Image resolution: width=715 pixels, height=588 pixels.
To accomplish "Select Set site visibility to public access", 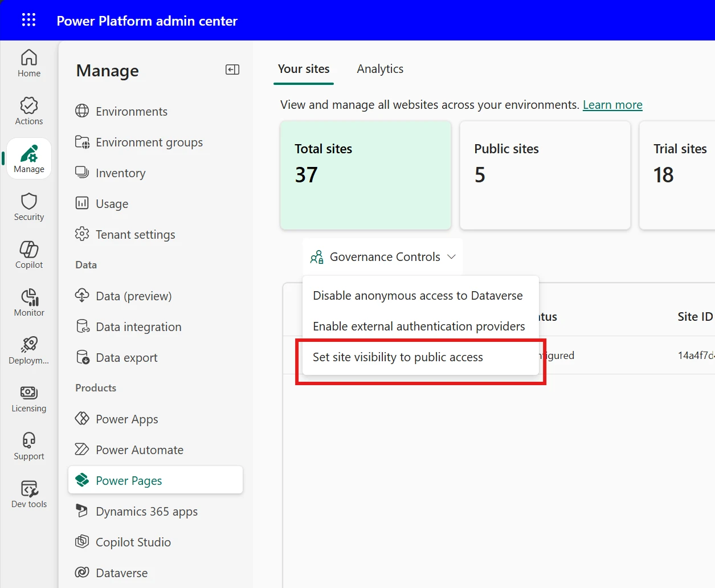I will click(398, 357).
